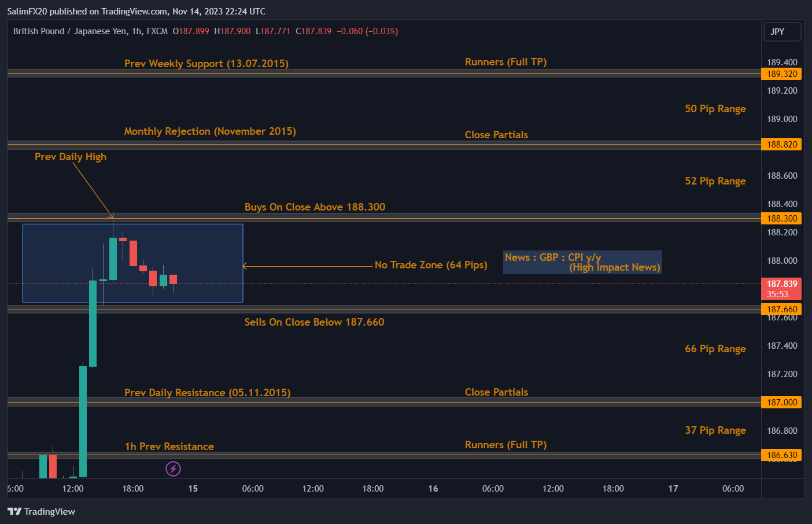
Task: Click the 'Prev Daily High' annotation
Action: tap(71, 157)
